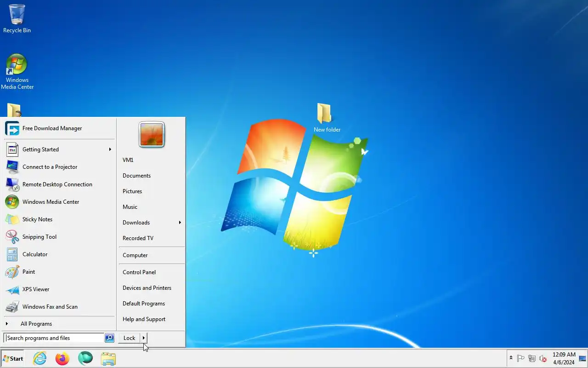Click the Search programs and files box
Screen dimensions: 588x368
(54, 338)
